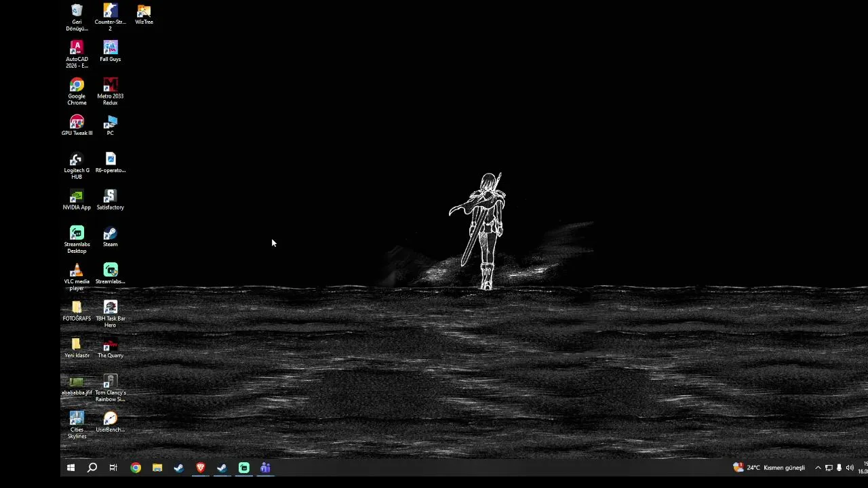
Task: Select the abababba.jfif image file
Action: click(77, 386)
